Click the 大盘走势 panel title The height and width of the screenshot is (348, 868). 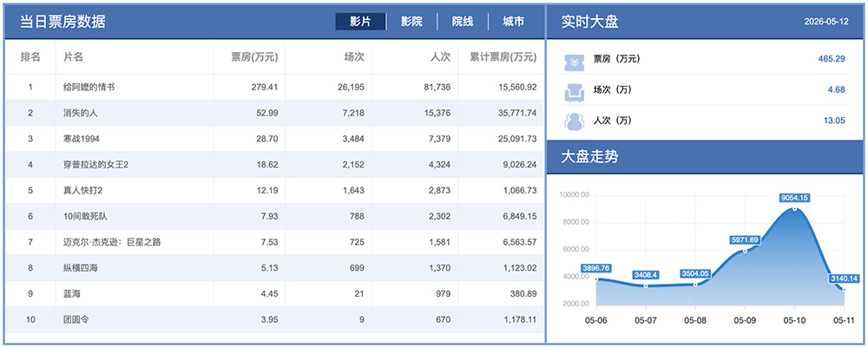[590, 156]
